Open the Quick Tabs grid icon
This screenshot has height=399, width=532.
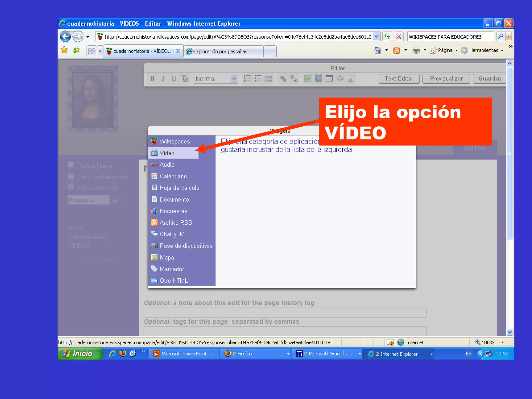click(92, 51)
